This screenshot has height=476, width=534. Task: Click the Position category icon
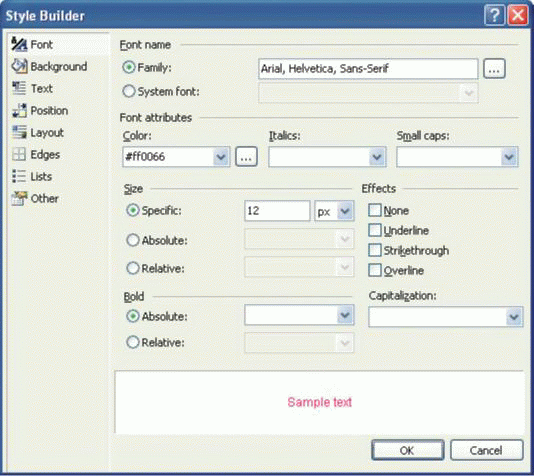pyautogui.click(x=19, y=110)
